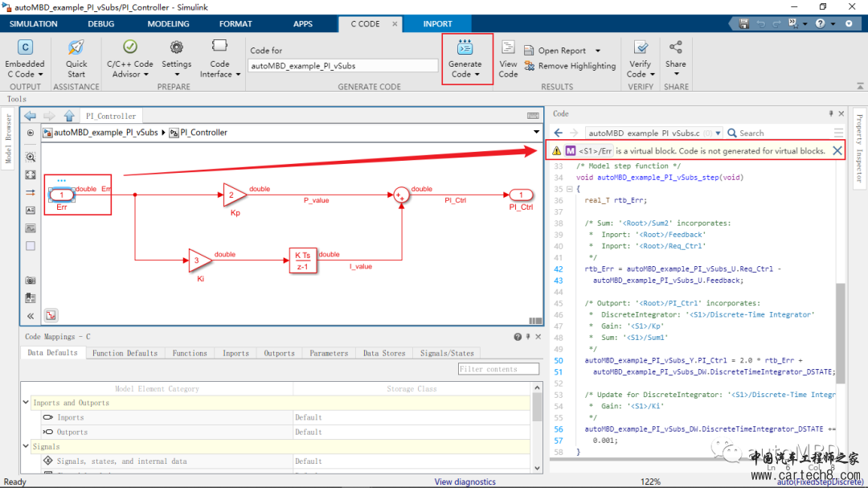Click the Zoom In palette tool
The image size is (868, 488).
(x=31, y=158)
